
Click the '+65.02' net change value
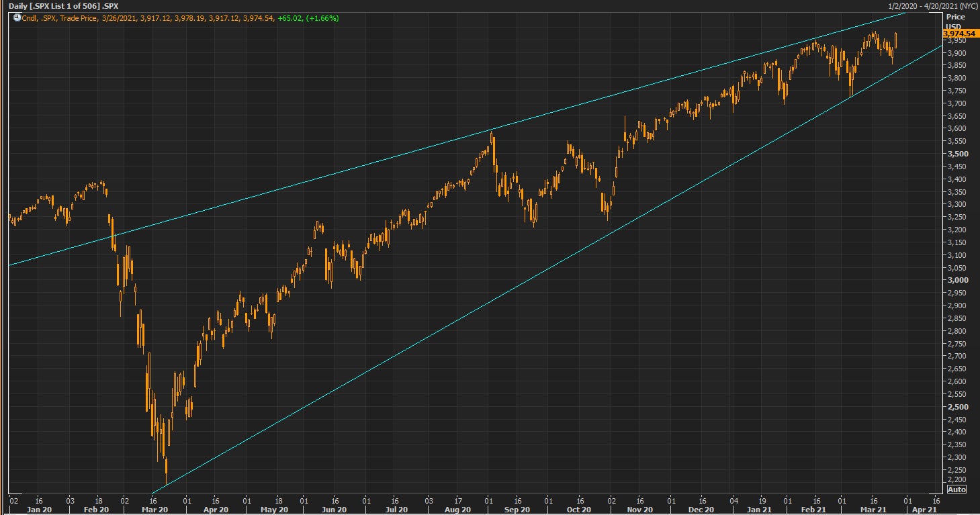[289, 18]
